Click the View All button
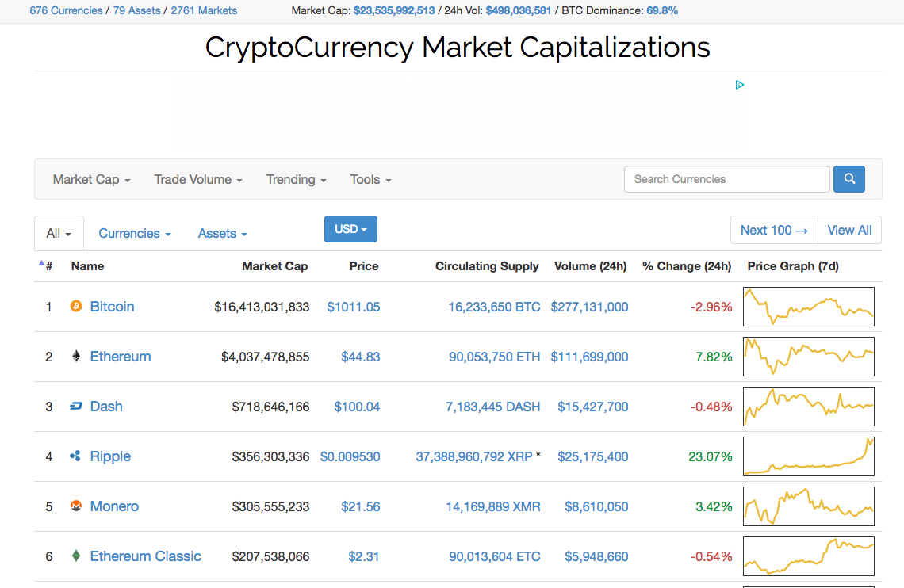Image resolution: width=904 pixels, height=588 pixels. 850,231
